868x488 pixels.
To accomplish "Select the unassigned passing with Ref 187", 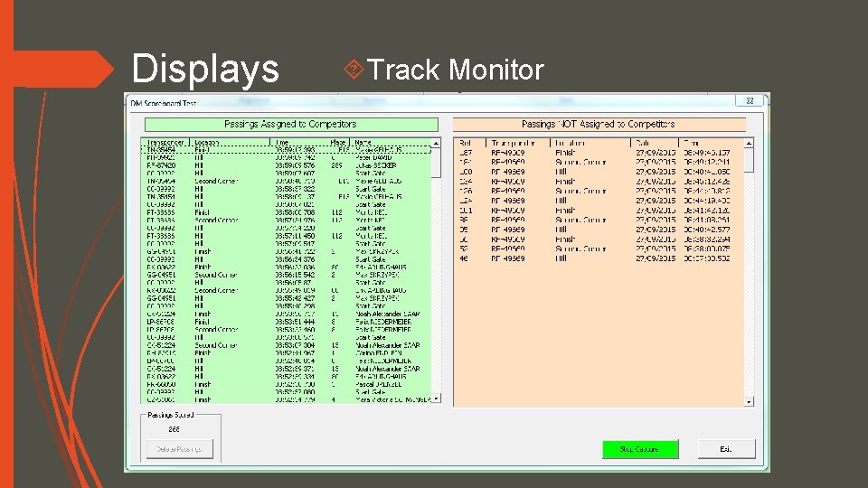I will 599,152.
